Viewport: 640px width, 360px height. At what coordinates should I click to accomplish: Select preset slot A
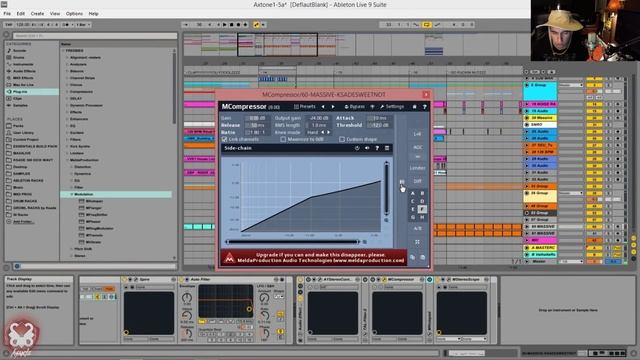[413, 193]
